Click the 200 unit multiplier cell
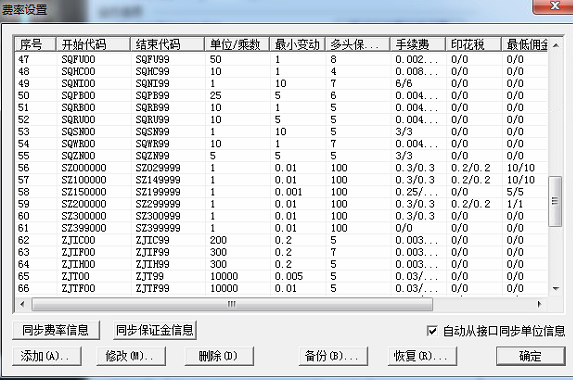Viewport: 573px width, 380px height. point(218,240)
